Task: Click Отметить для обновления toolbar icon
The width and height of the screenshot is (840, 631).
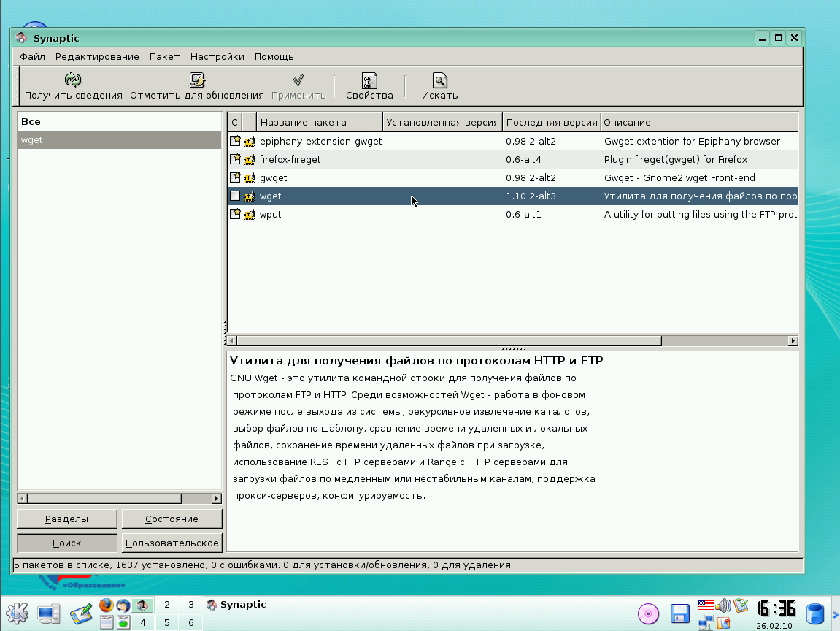Action: click(x=197, y=80)
